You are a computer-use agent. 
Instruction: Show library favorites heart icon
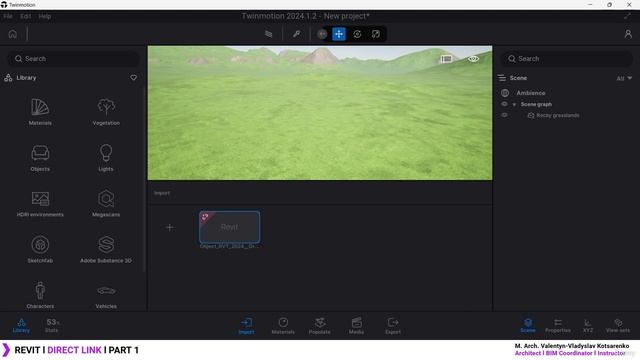click(x=133, y=78)
